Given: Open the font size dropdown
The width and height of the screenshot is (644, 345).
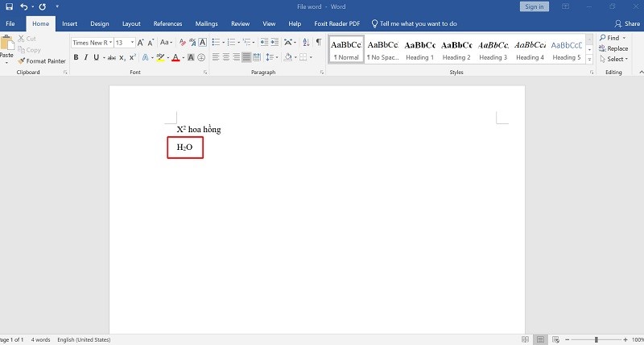Looking at the screenshot, I should (133, 43).
